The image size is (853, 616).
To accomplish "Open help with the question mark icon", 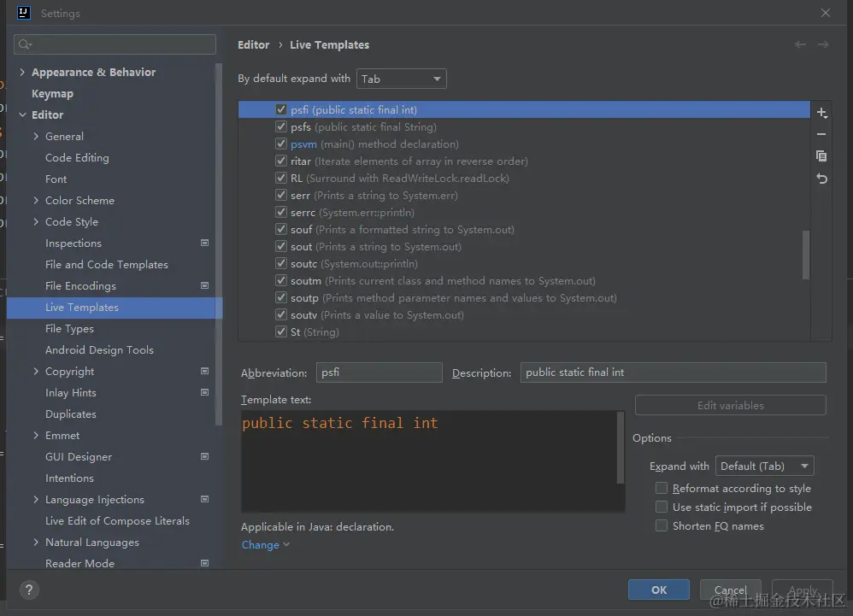I will tap(29, 590).
